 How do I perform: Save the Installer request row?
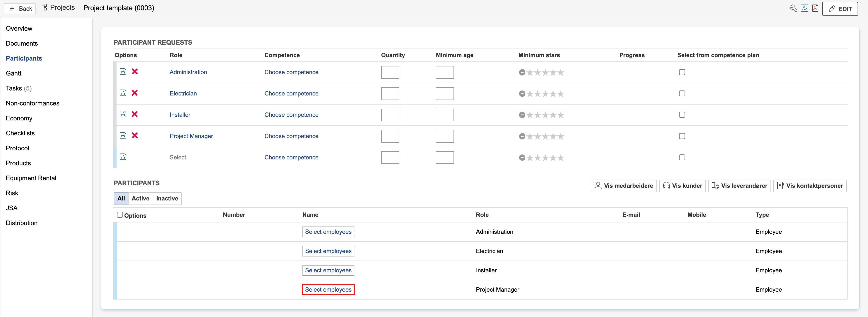coord(123,114)
